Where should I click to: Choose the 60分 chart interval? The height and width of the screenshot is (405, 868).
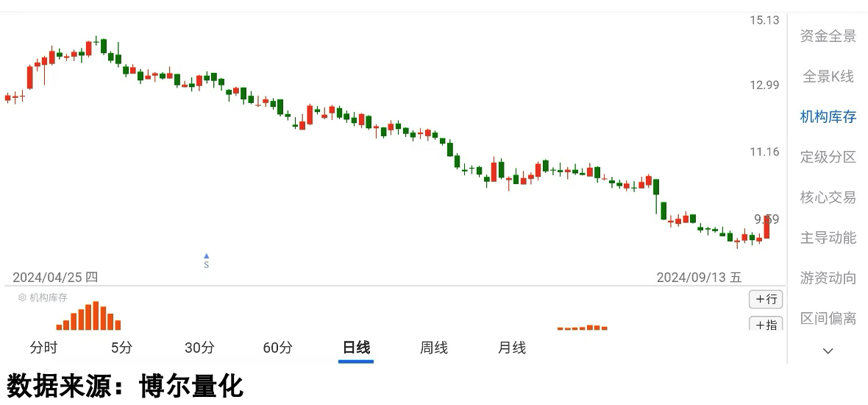(x=277, y=348)
